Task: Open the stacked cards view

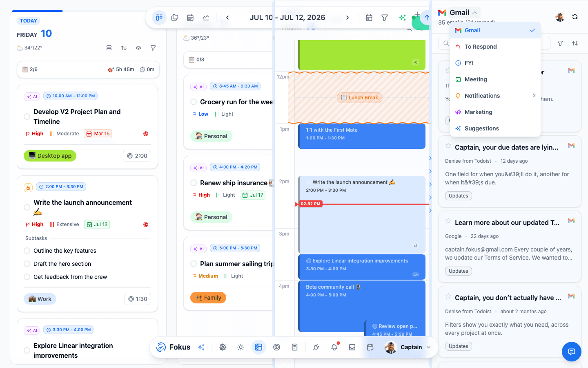Action: click(175, 18)
